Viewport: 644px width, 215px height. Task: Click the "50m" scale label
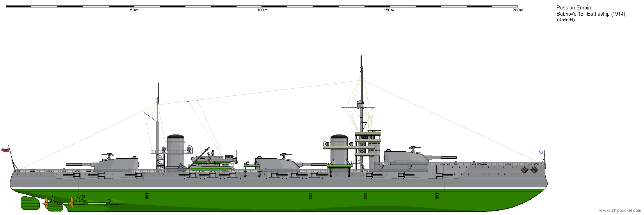(x=134, y=10)
